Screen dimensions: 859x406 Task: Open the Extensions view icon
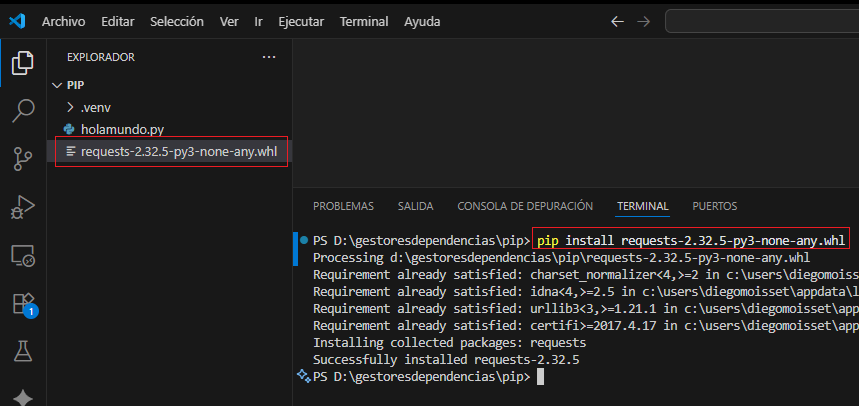pyautogui.click(x=22, y=303)
